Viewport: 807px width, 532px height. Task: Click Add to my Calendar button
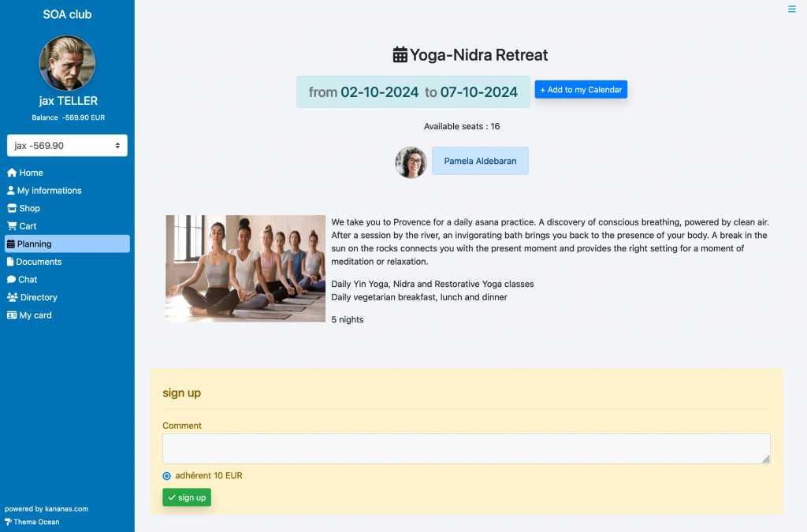coord(581,90)
